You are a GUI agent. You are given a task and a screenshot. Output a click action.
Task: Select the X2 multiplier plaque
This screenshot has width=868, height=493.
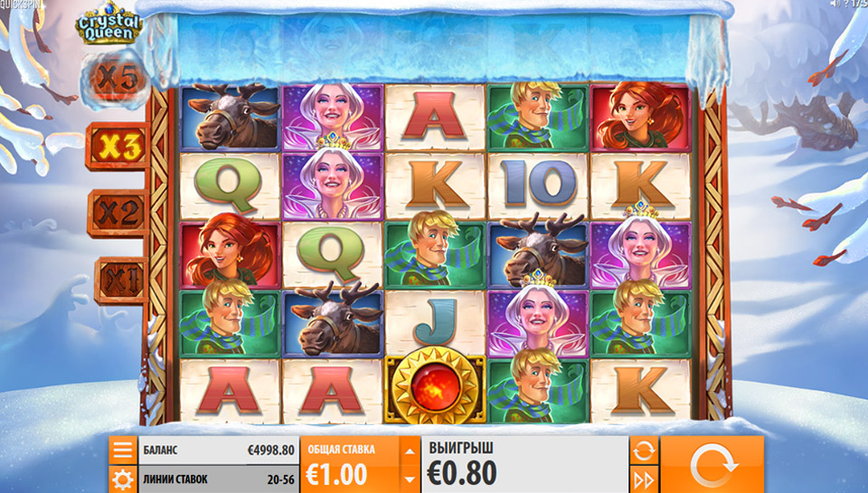(x=118, y=213)
